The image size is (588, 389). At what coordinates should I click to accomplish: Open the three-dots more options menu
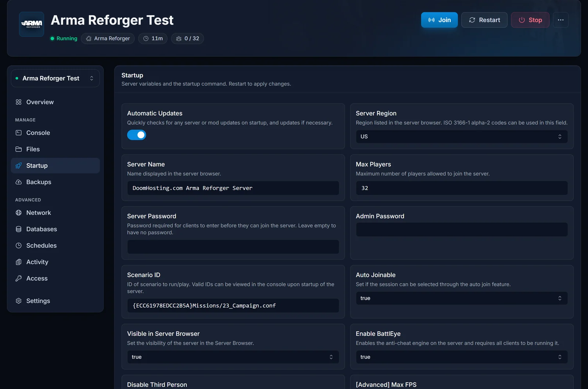click(x=560, y=20)
